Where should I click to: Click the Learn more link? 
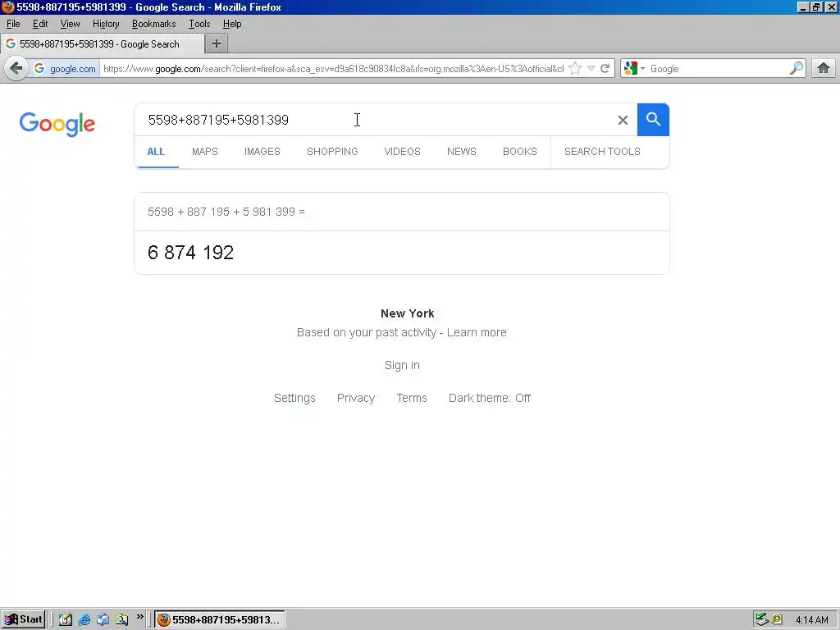pyautogui.click(x=477, y=332)
